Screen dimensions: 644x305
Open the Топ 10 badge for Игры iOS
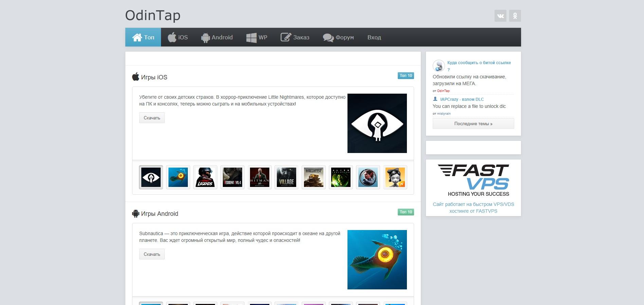(x=406, y=76)
